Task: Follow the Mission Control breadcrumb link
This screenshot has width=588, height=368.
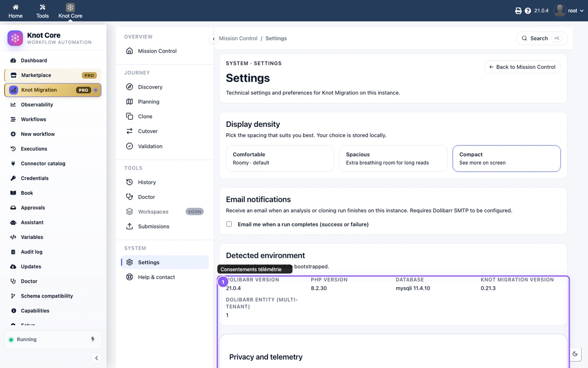Action: coord(238,38)
